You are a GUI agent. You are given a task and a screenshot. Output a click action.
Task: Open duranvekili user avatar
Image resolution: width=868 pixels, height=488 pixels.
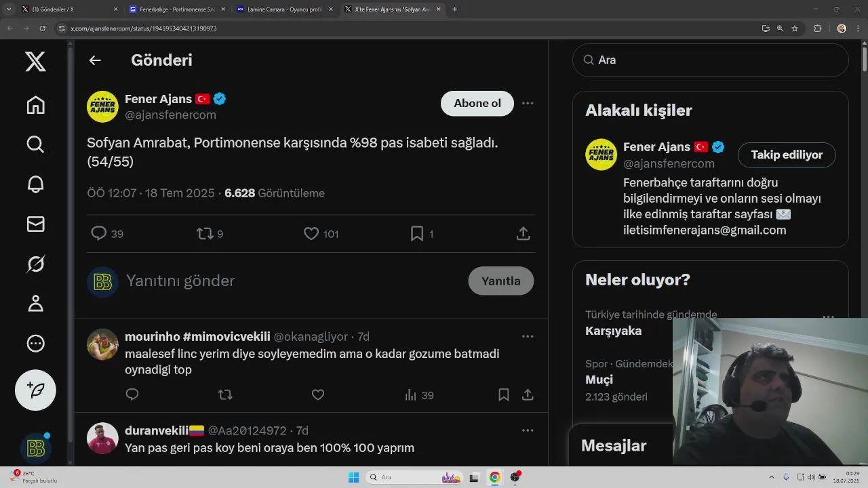tap(102, 439)
